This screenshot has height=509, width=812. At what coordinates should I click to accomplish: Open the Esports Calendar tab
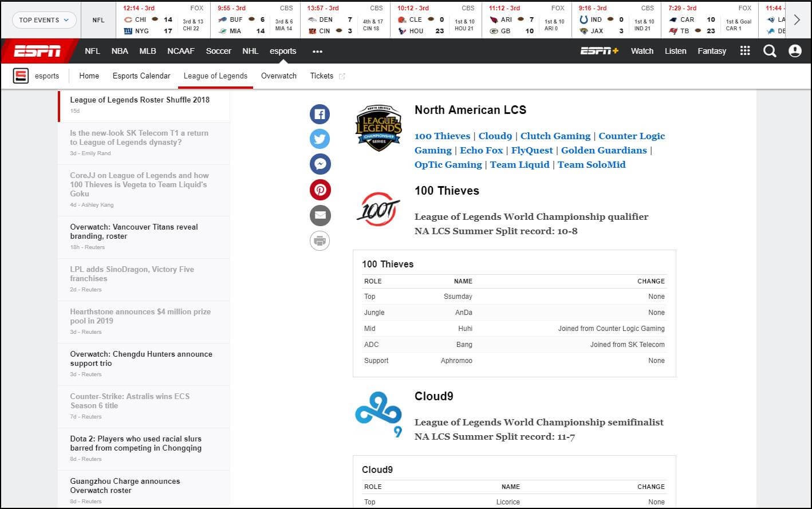(141, 76)
